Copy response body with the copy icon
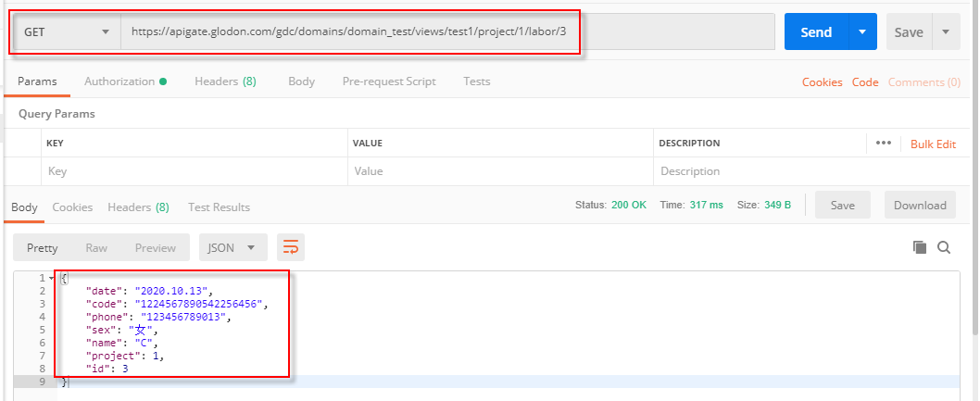Image resolution: width=980 pixels, height=401 pixels. pos(919,247)
